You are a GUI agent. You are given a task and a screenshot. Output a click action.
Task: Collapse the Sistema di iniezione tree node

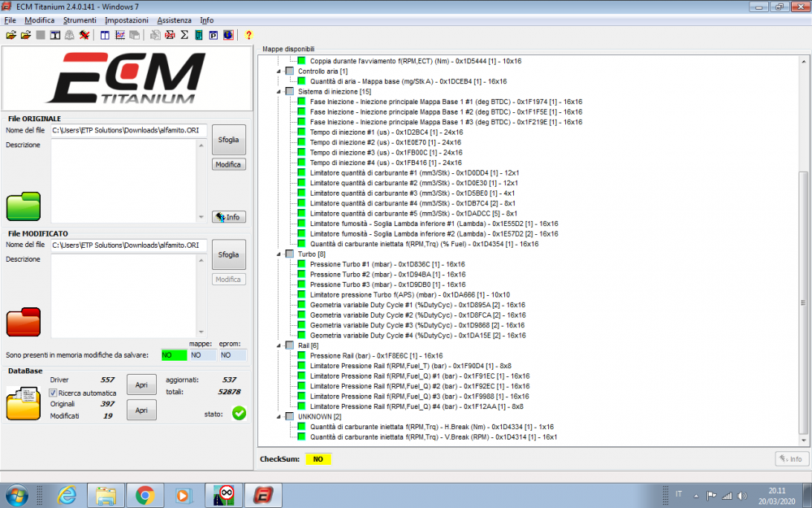click(x=279, y=92)
